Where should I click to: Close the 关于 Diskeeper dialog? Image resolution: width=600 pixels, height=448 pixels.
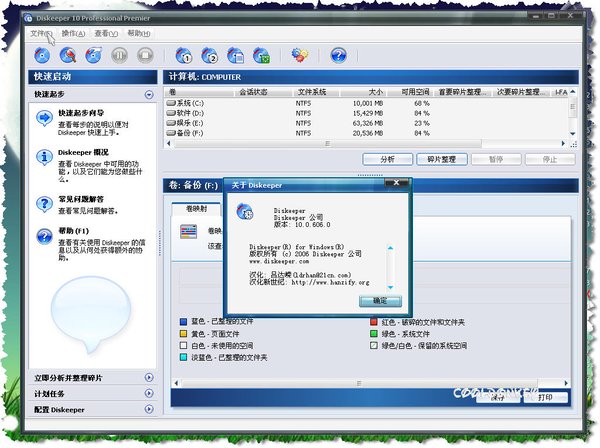397,183
